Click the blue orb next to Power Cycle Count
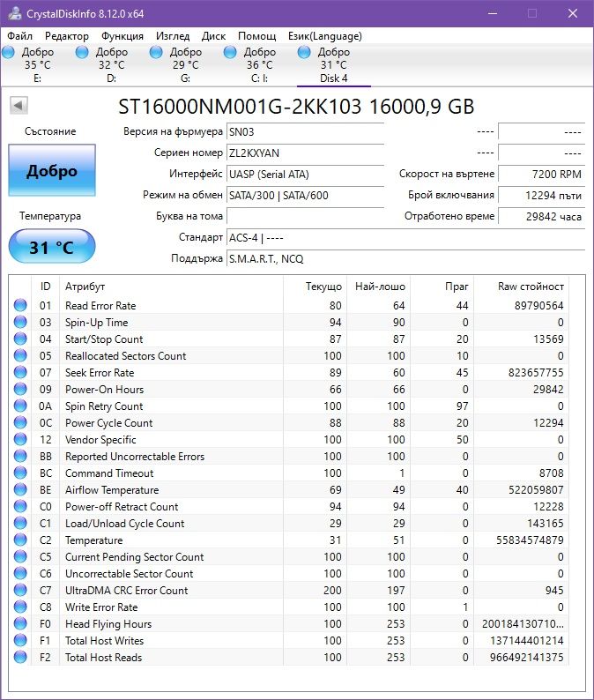594x700 pixels. point(20,422)
